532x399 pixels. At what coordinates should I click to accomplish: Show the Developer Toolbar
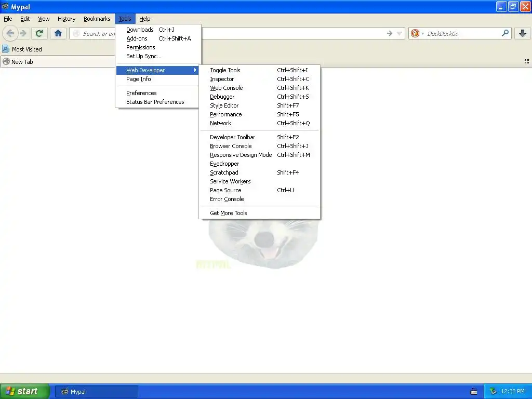pyautogui.click(x=260, y=137)
